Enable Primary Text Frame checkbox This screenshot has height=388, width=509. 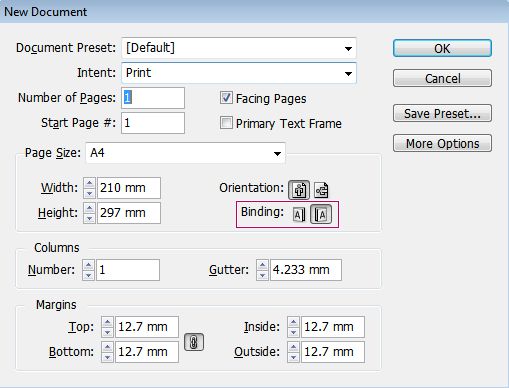[226, 123]
